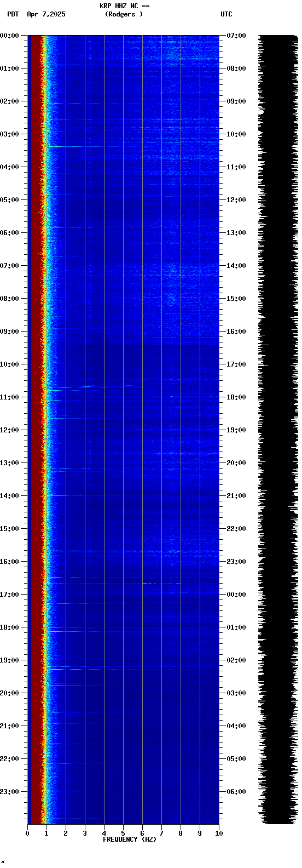
Task: Click the 22:00 UTC time label
Action: (x=236, y=529)
